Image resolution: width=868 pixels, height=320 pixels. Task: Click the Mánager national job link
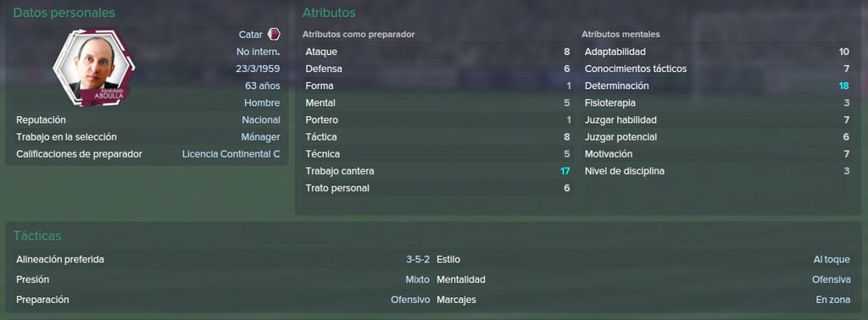pos(260,137)
